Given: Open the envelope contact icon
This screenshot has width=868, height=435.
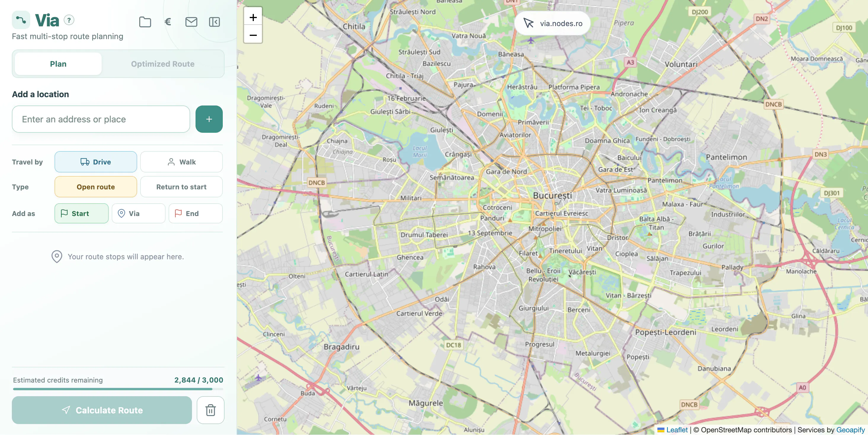Looking at the screenshot, I should pos(191,22).
